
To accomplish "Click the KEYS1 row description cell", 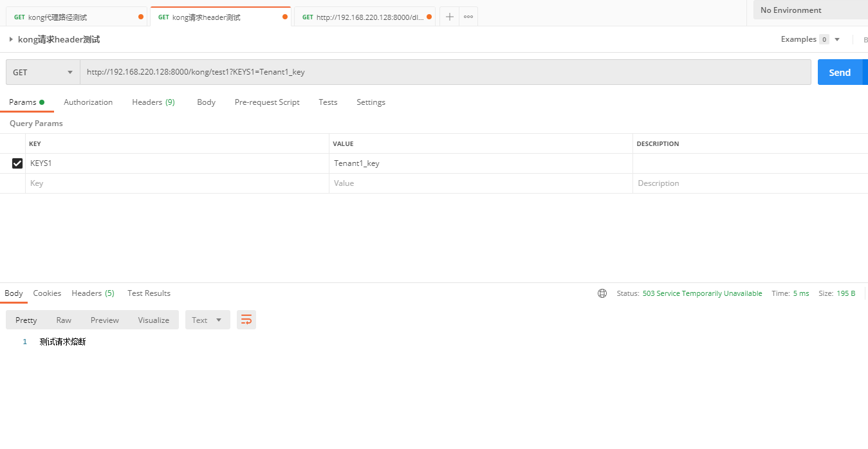I will [750, 163].
